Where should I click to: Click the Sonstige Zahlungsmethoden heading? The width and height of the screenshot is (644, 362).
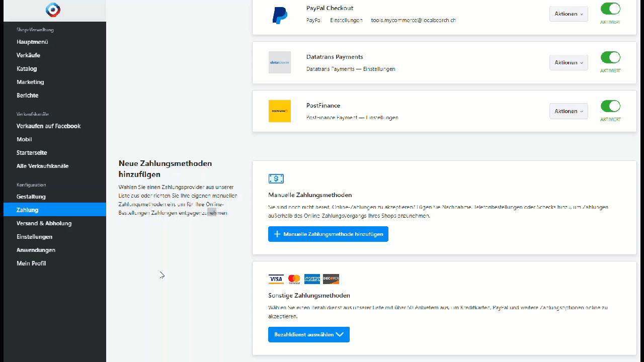(x=309, y=296)
